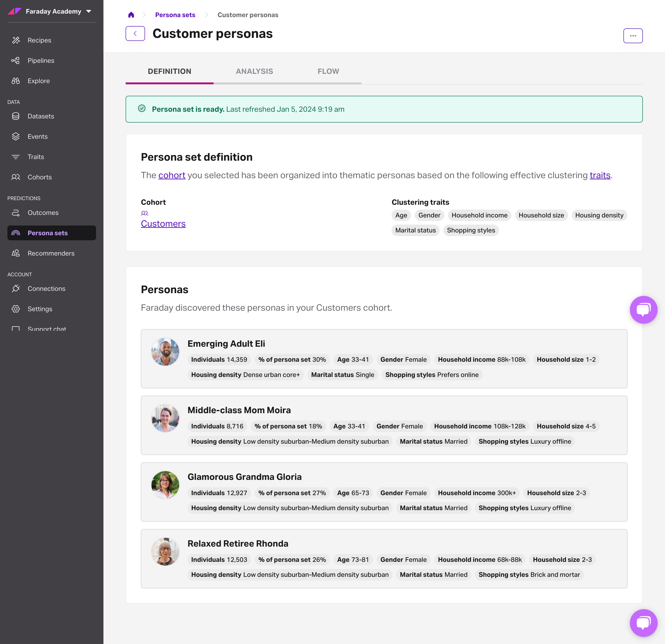Image resolution: width=665 pixels, height=644 pixels.
Task: Switch to the Flow tab
Action: 328,72
